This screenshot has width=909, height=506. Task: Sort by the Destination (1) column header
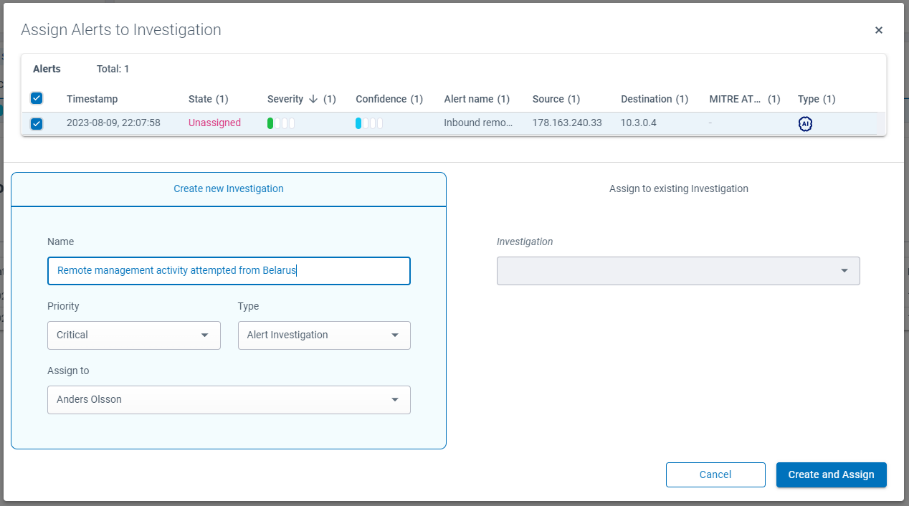click(655, 99)
